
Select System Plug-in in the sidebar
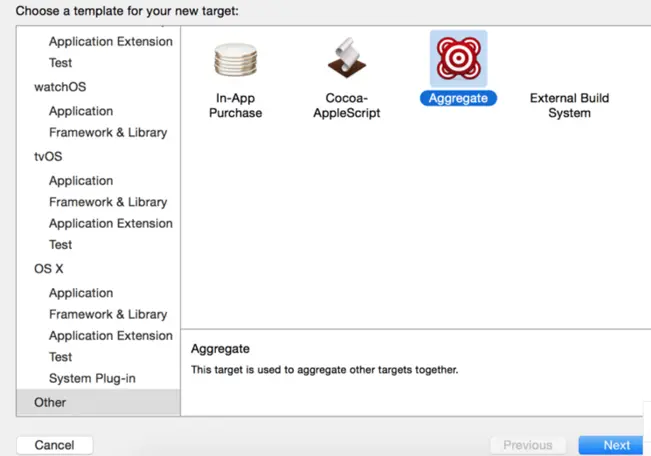point(92,378)
